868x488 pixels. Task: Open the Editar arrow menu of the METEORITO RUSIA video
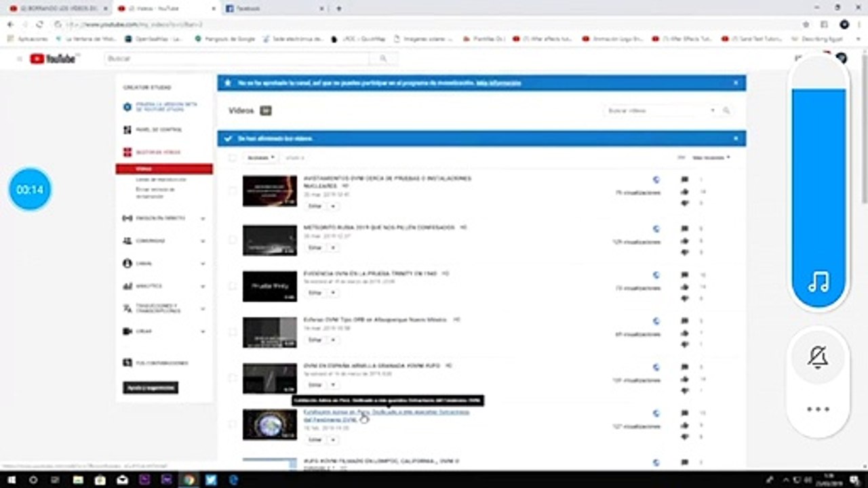click(x=333, y=248)
